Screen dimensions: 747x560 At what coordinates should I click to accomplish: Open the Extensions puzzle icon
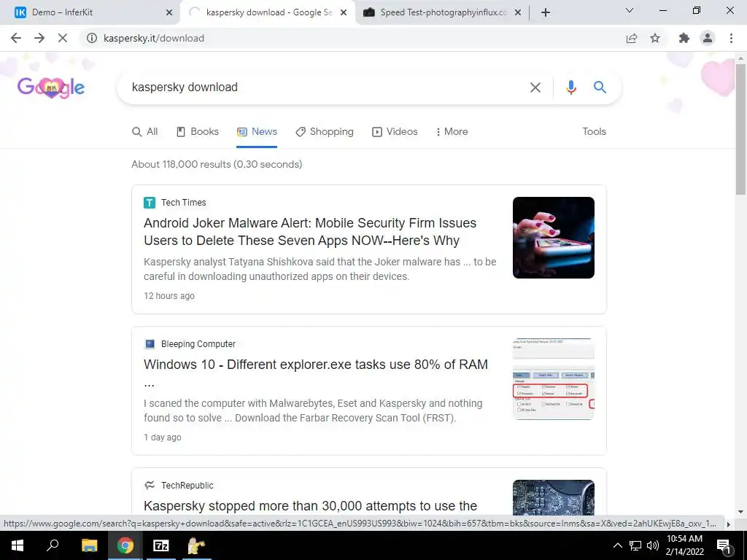[684, 38]
